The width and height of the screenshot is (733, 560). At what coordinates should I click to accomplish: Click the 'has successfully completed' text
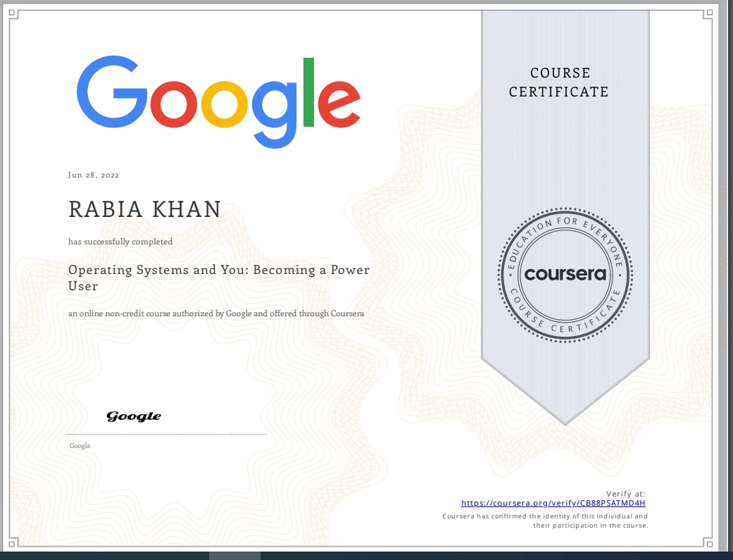click(120, 242)
